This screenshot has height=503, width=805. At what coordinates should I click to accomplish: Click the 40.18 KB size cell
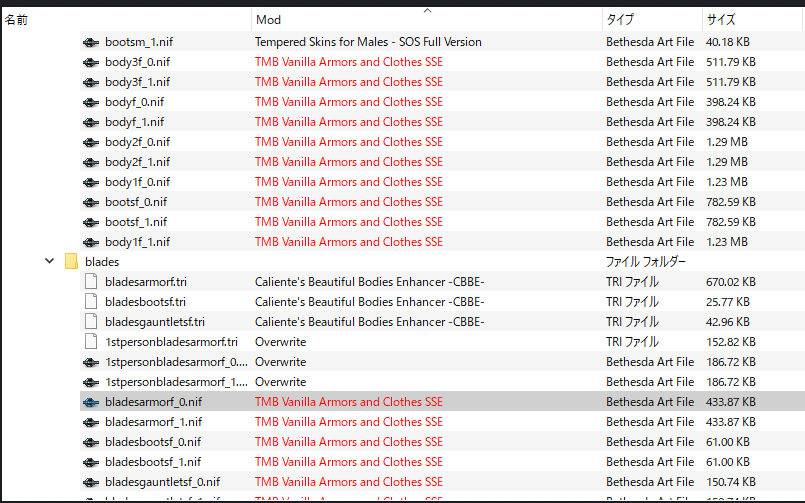(727, 42)
